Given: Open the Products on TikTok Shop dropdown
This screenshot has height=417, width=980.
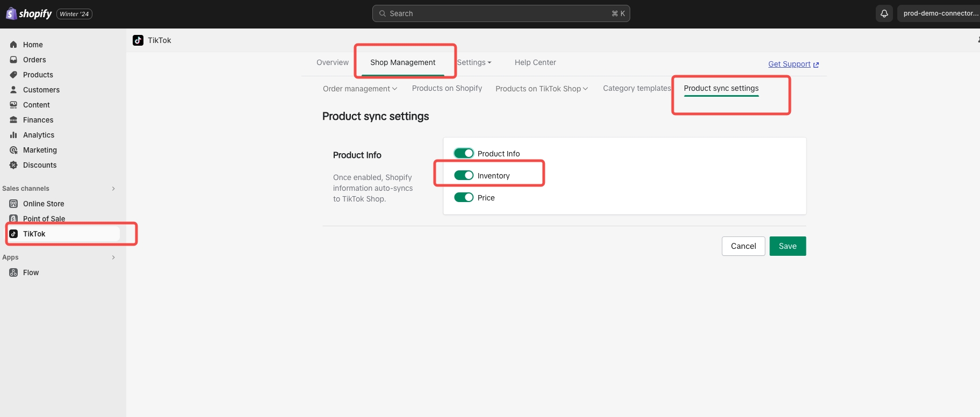Looking at the screenshot, I should (x=542, y=89).
